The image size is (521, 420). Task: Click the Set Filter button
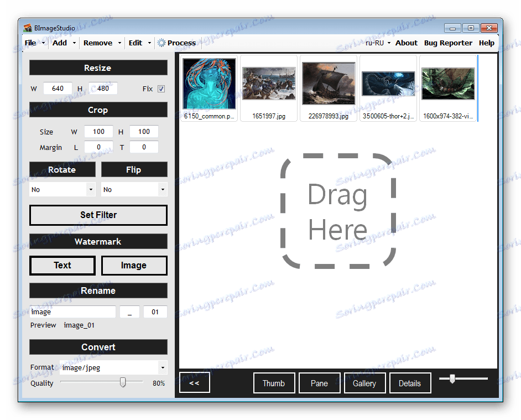pyautogui.click(x=98, y=215)
